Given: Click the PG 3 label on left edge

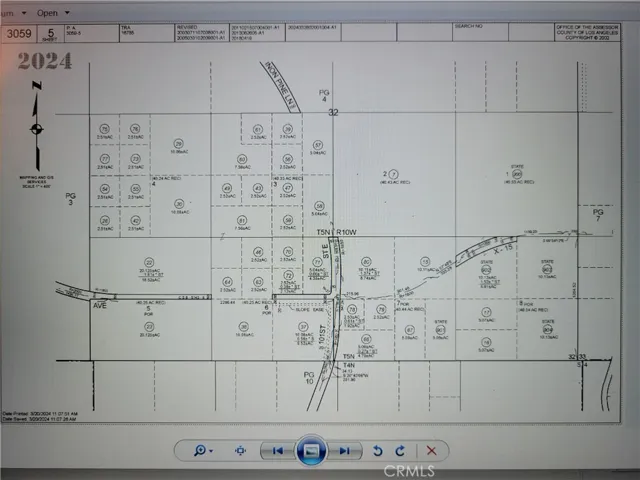Looking at the screenshot, I should (x=71, y=200).
